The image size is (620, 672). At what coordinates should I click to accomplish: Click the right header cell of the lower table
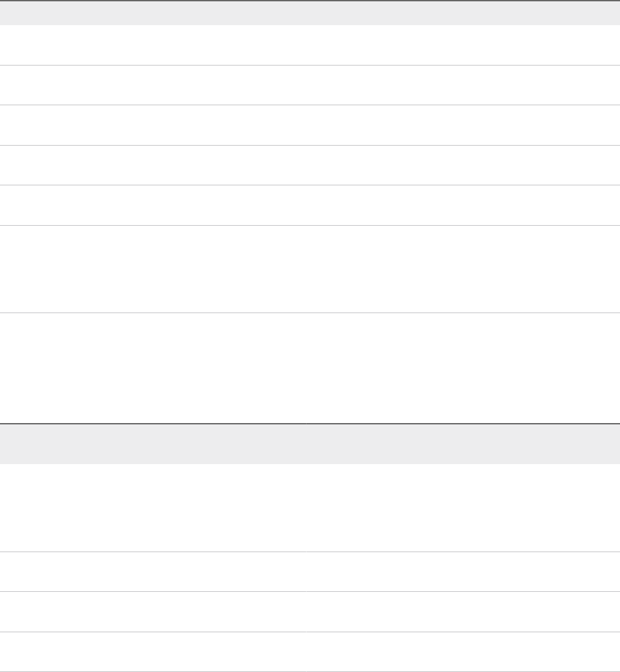click(463, 444)
